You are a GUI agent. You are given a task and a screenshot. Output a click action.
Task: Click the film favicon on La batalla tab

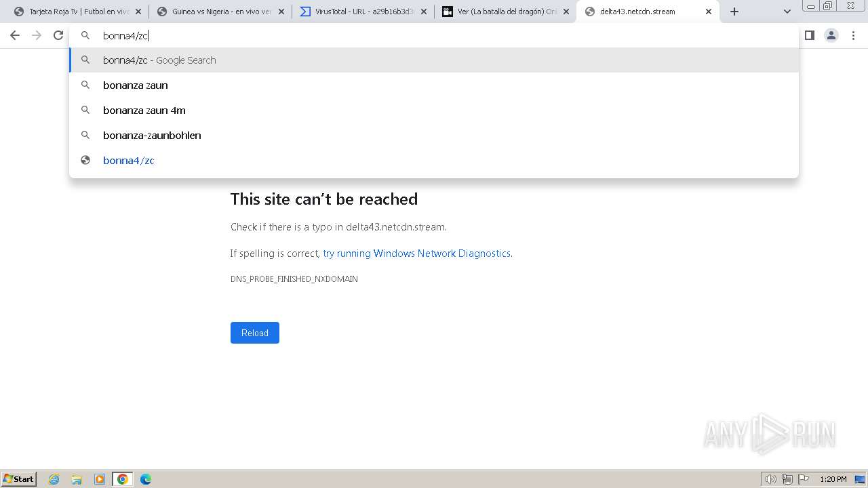(448, 12)
